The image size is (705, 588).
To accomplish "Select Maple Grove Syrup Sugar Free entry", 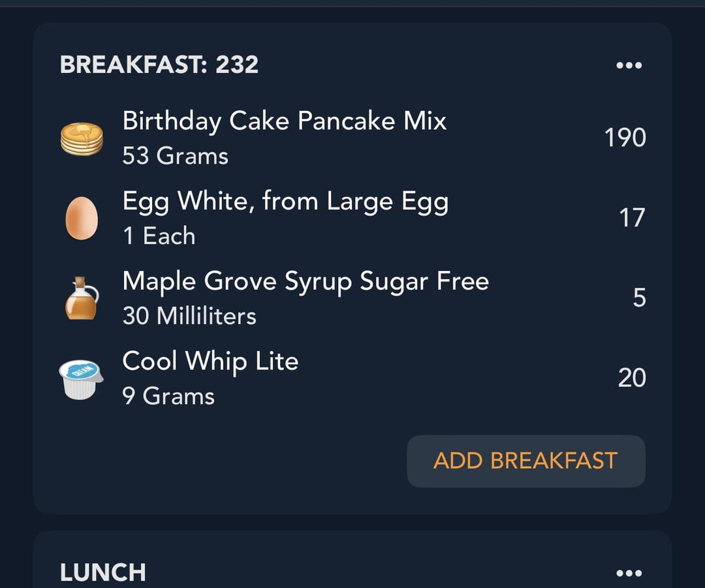I will tap(352, 298).
